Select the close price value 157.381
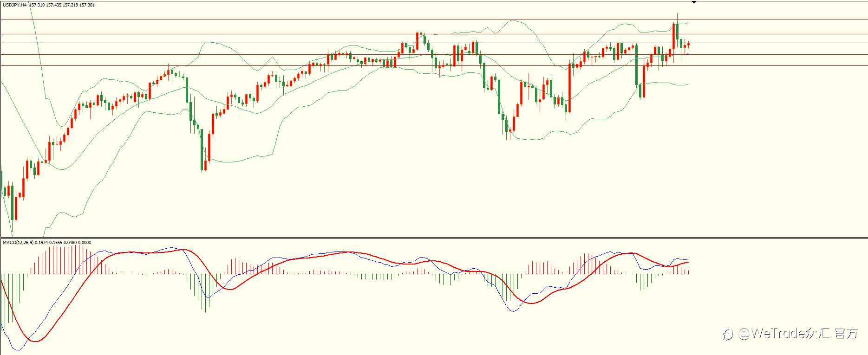Viewport: 868px width, 355px height. [x=87, y=5]
